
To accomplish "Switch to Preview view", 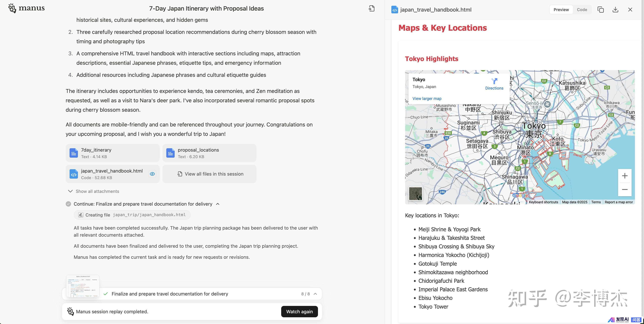I will pyautogui.click(x=561, y=10).
